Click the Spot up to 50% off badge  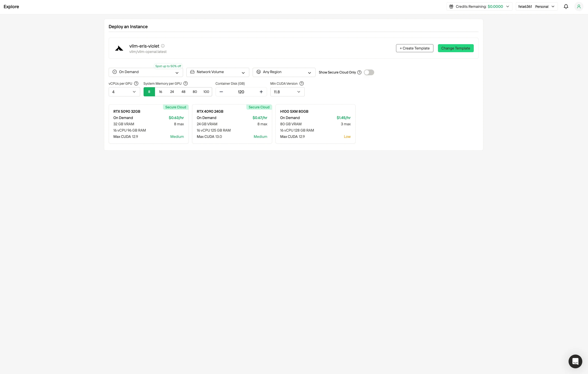point(168,66)
